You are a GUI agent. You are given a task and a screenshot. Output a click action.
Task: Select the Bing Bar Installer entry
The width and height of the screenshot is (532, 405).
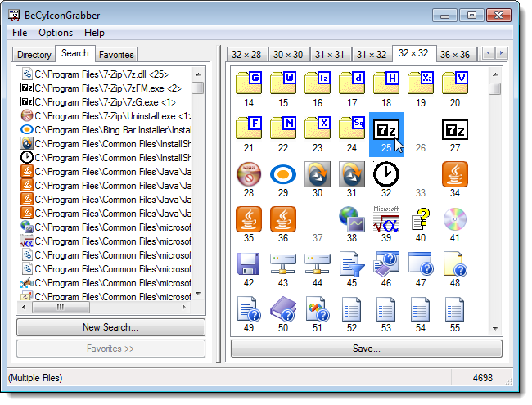tap(106, 130)
